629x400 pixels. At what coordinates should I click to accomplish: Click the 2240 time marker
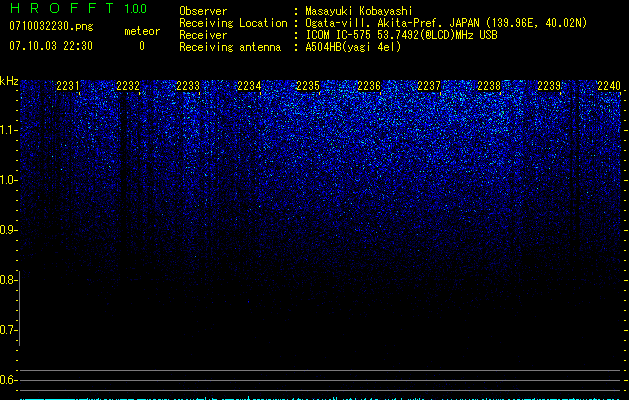[609, 85]
